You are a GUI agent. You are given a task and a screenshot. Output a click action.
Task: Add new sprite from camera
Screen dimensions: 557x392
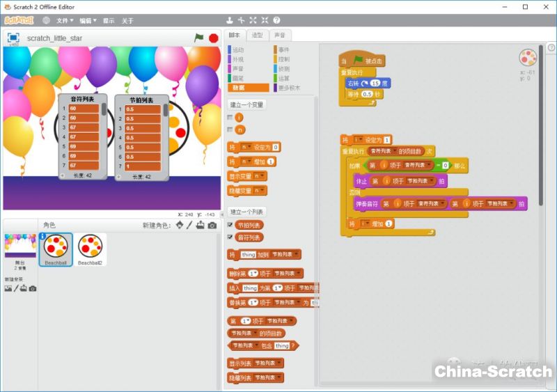(212, 226)
